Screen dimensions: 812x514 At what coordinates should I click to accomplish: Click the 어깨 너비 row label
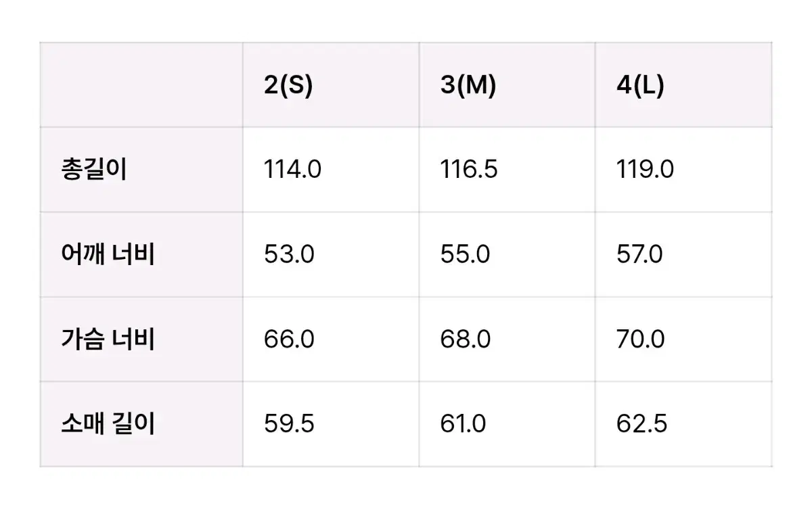pos(108,255)
